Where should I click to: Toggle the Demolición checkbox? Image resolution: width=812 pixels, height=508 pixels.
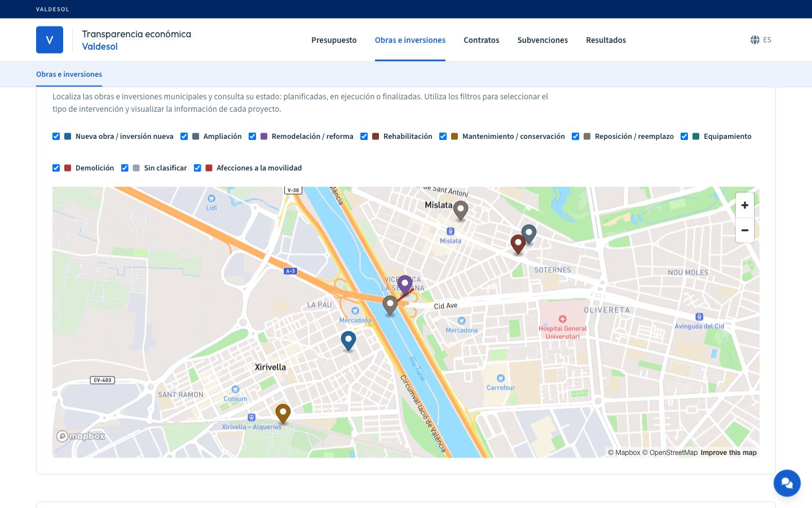click(56, 168)
